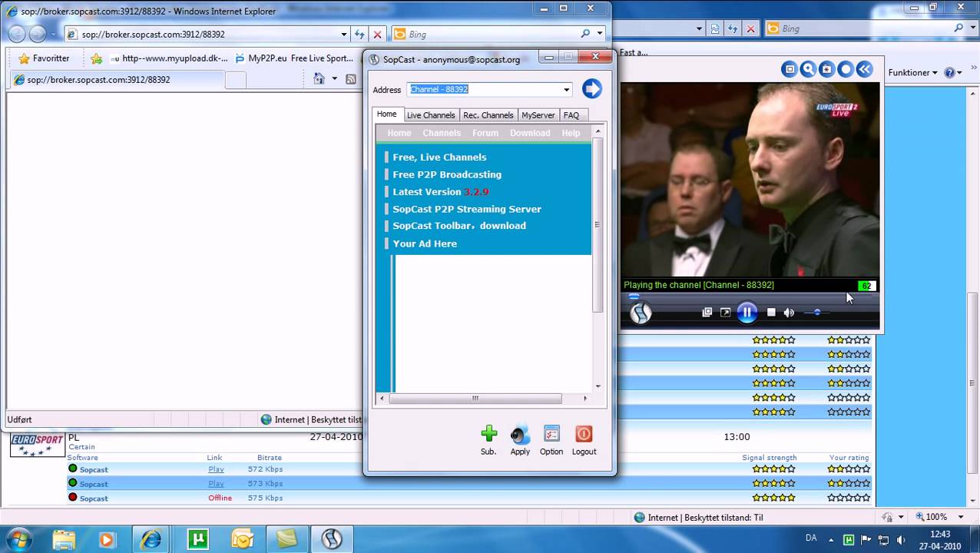Click the RSS feed icon in IE toolbar
The width and height of the screenshot is (980, 553).
coord(351,79)
